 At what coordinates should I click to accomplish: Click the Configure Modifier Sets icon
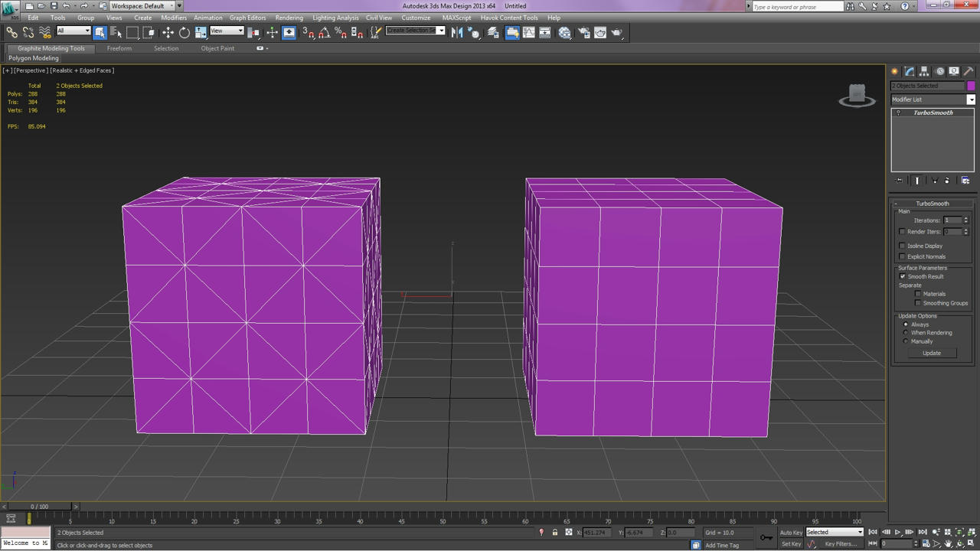click(965, 181)
